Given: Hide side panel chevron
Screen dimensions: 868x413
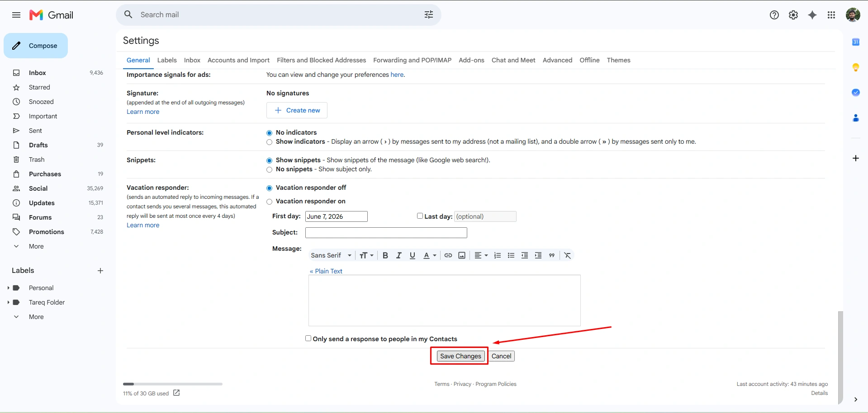Looking at the screenshot, I should [x=856, y=399].
